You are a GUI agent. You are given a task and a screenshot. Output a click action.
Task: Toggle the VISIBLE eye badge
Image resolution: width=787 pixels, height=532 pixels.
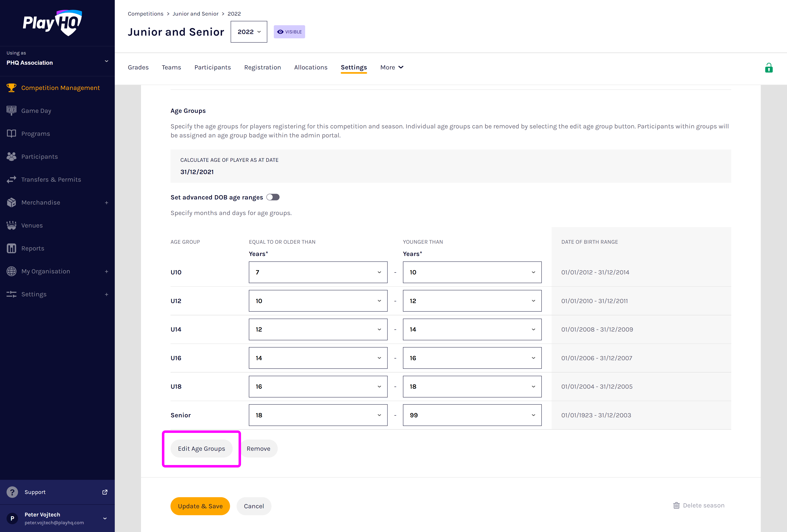pyautogui.click(x=289, y=32)
